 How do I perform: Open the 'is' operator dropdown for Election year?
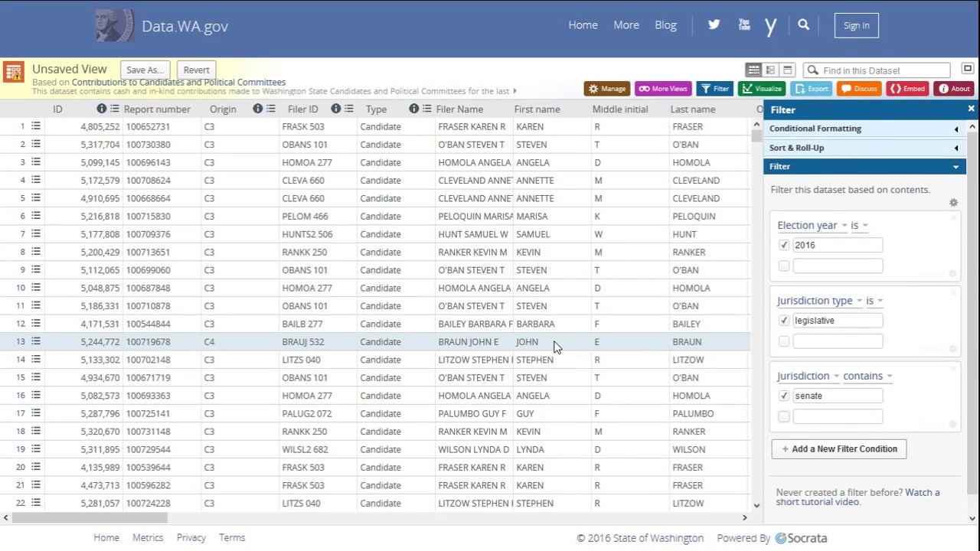[x=860, y=225]
